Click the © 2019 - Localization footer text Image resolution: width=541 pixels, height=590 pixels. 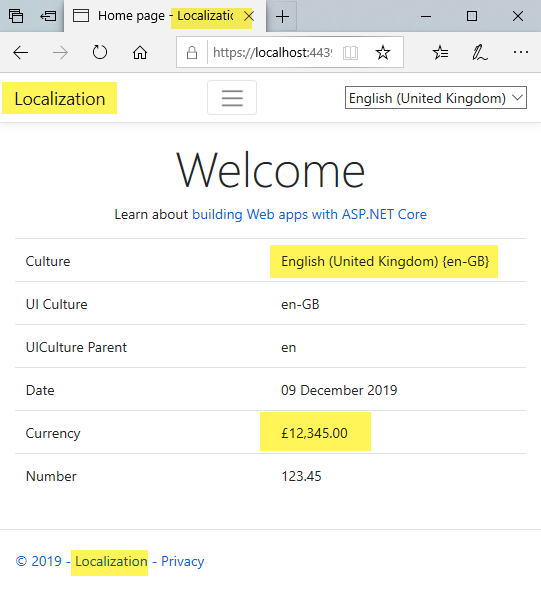point(81,561)
